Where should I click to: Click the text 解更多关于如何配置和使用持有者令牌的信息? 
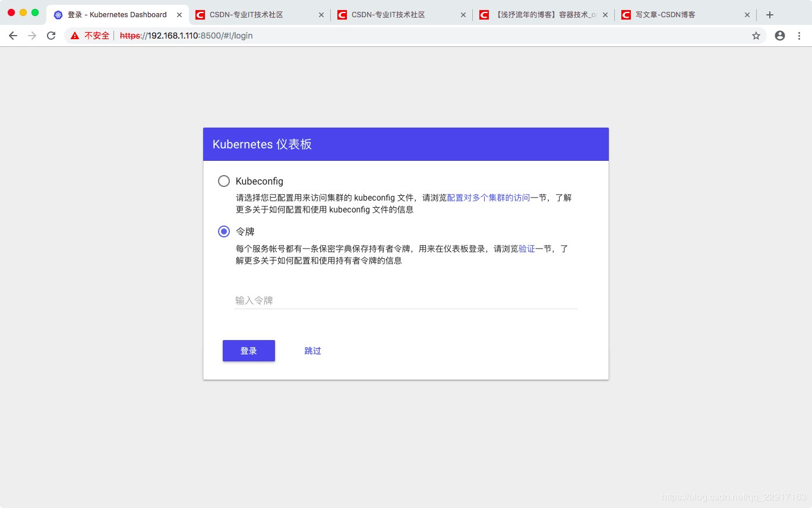point(319,260)
